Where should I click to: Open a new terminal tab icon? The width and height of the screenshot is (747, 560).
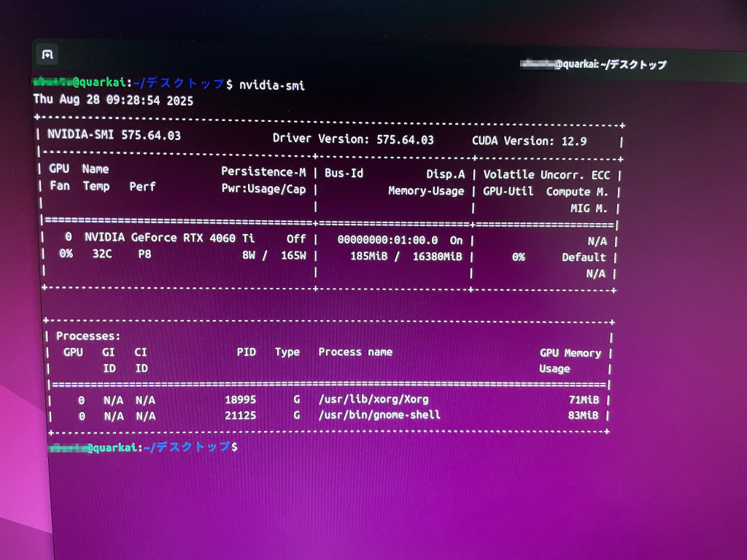coord(47,55)
